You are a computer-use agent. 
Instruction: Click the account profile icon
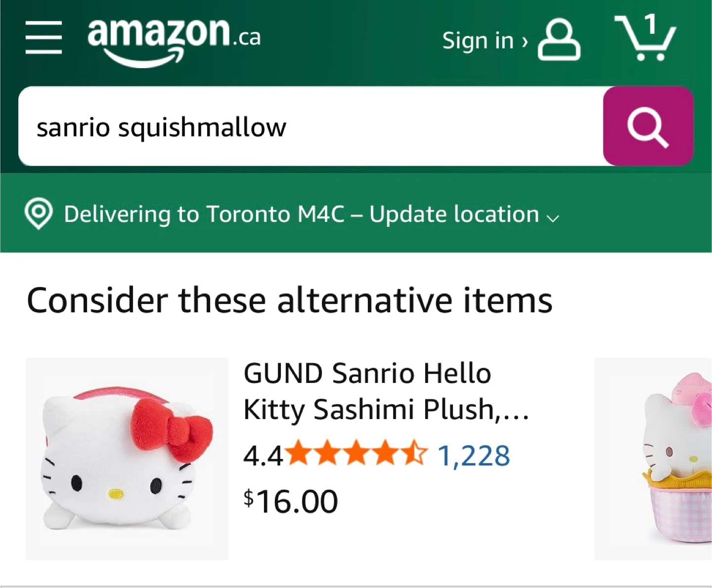pyautogui.click(x=559, y=40)
